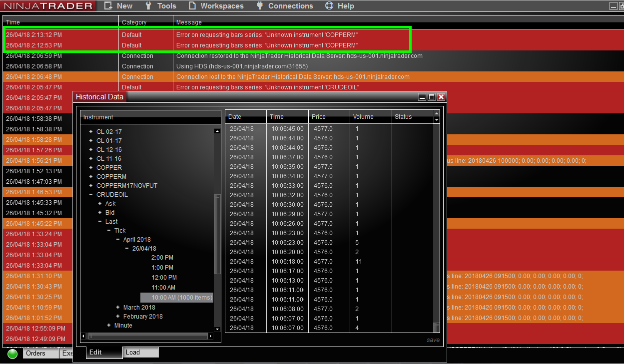Switch to the Load tab in Historical Data
The width and height of the screenshot is (624, 364).
click(x=141, y=352)
